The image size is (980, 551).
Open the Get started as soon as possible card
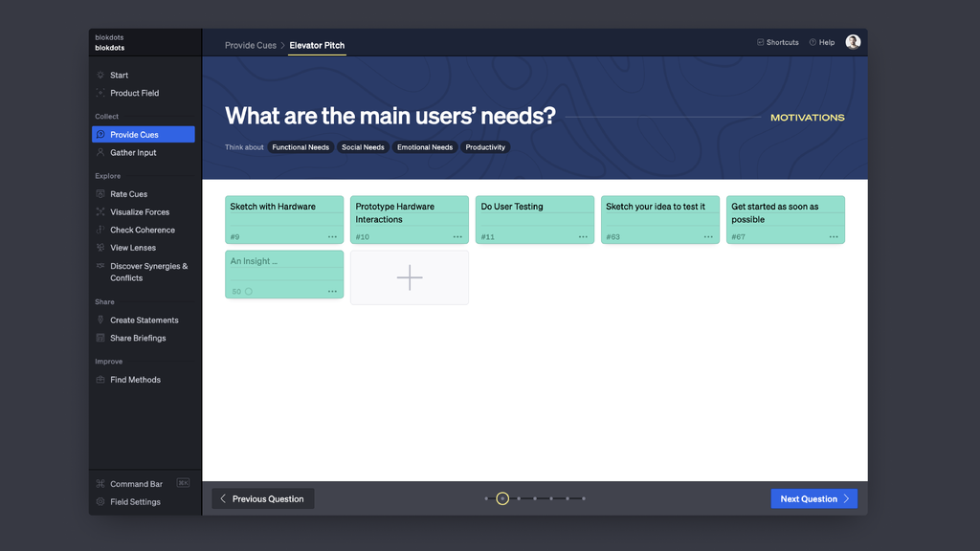[x=786, y=219]
